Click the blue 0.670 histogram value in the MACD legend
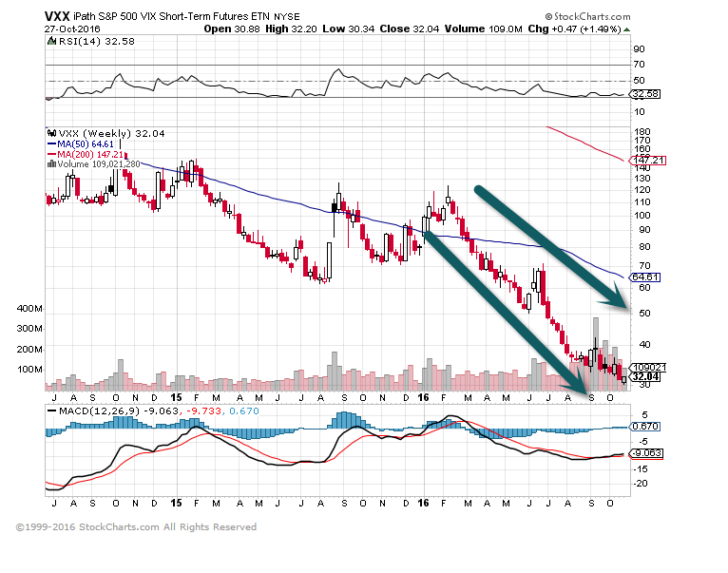 (x=244, y=411)
